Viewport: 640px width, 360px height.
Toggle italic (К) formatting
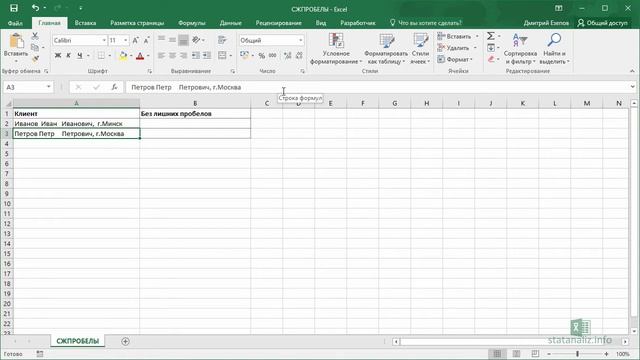[69, 56]
